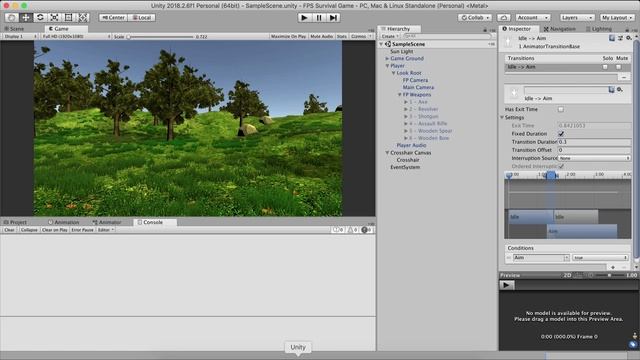
Task: Toggle Mute Audio in Game view
Action: point(322,36)
